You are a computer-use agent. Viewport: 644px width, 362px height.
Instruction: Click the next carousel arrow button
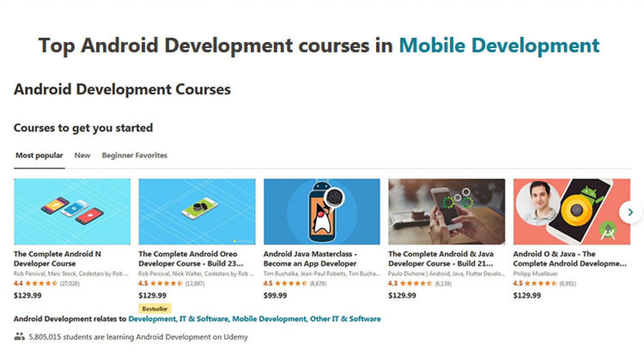coord(630,212)
